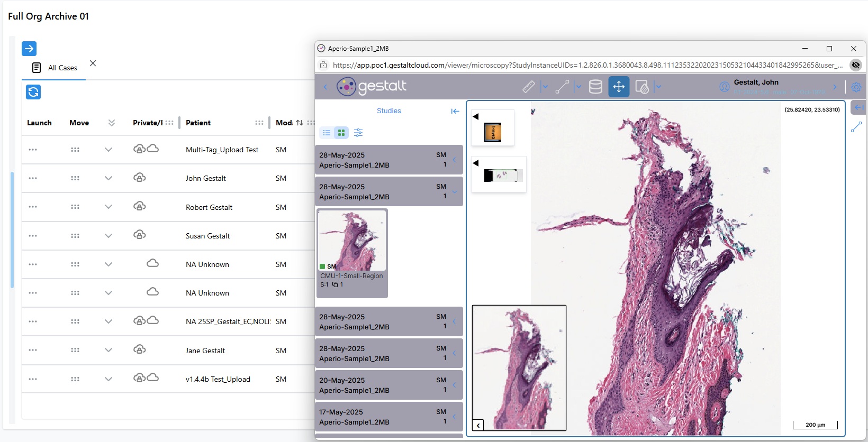
Task: Click the database stack icon in the toolbar
Action: [595, 87]
